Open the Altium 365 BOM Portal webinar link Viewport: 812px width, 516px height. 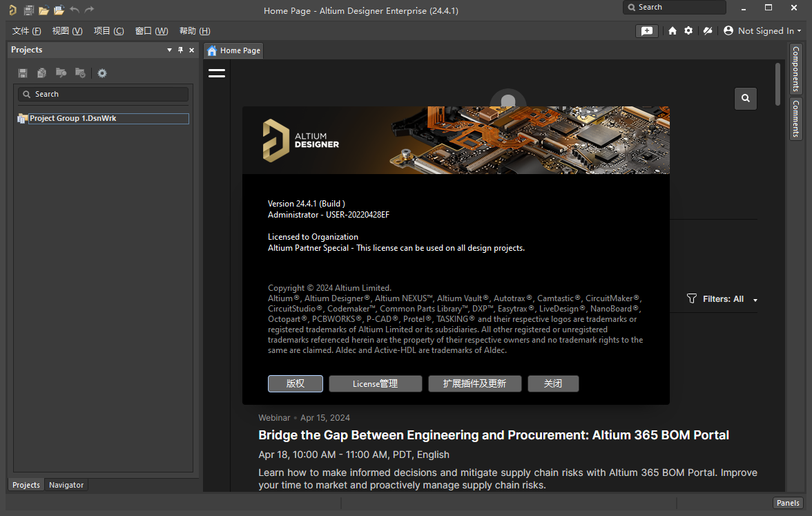[x=494, y=435]
